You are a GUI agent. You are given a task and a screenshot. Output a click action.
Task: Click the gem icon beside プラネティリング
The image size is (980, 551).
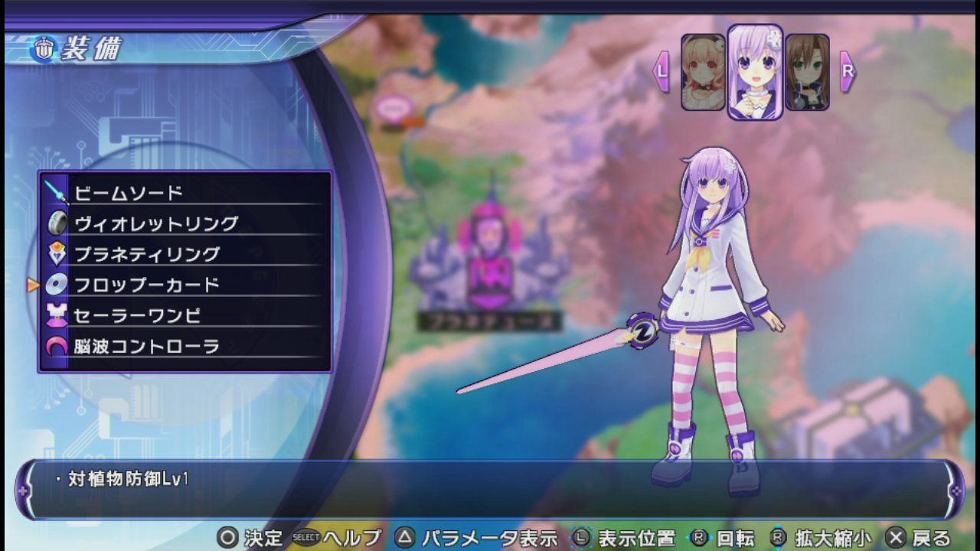(57, 253)
